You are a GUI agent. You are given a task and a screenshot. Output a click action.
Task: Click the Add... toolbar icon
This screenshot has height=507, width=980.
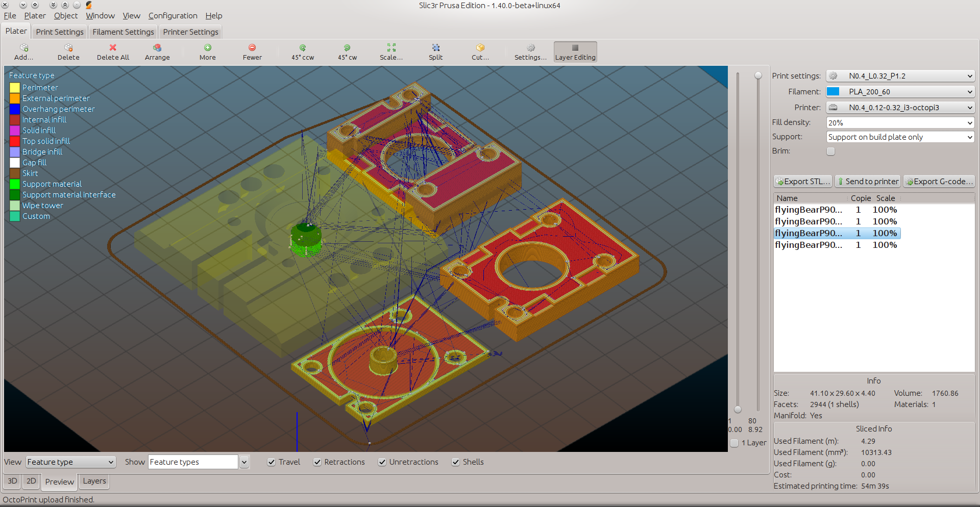point(23,47)
